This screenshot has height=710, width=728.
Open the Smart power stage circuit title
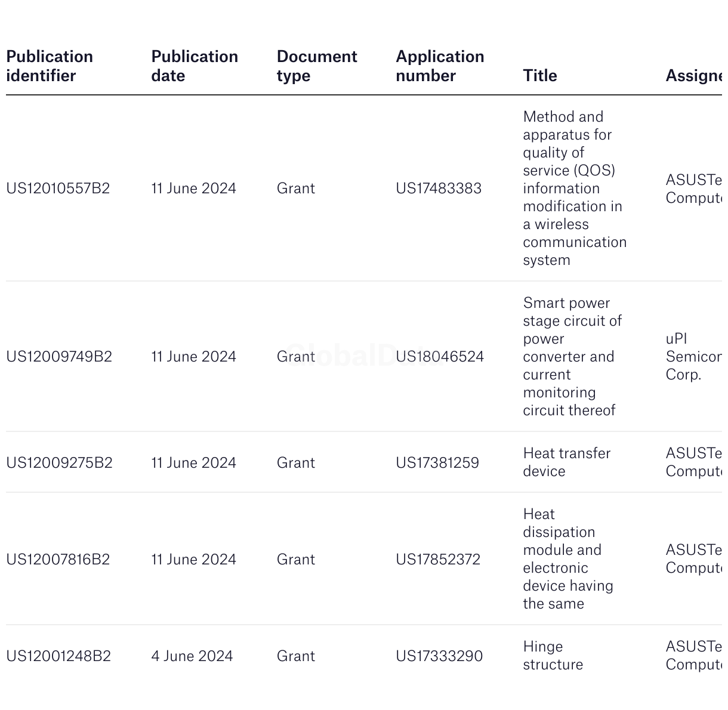pos(572,356)
